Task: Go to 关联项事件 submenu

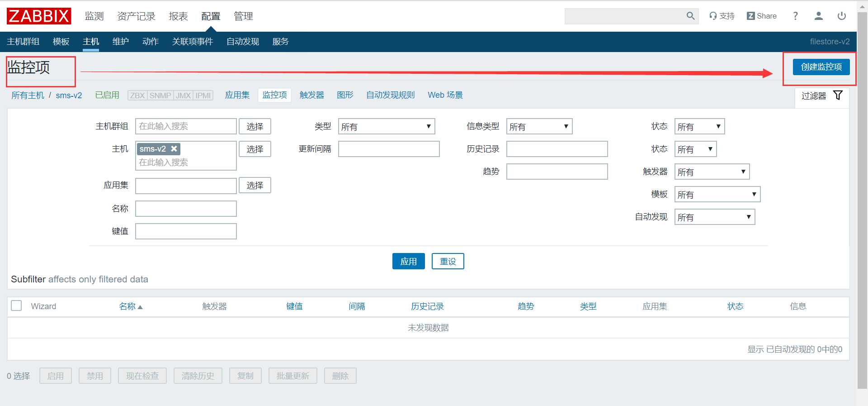Action: point(193,42)
